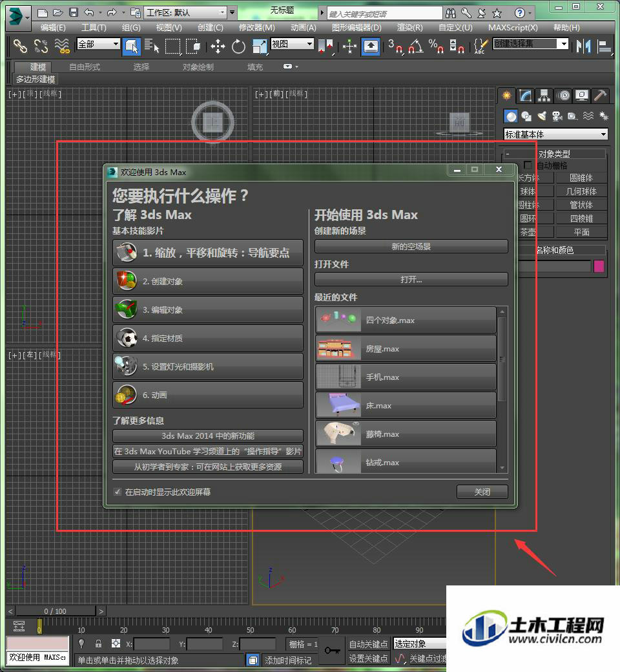620x672 pixels.
Task: Open the 工作区: 默认 workspace dropdown
Action: 185,12
